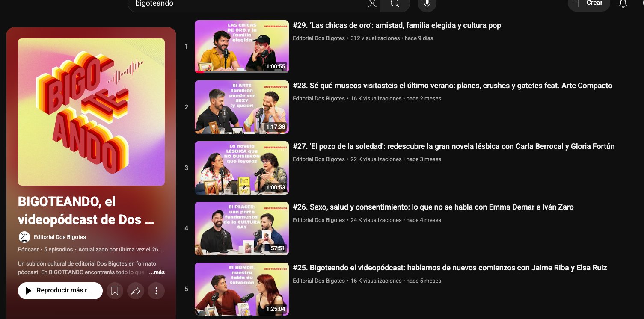The width and height of the screenshot is (644, 319).
Task: Click the 1:00:55 duration badge
Action: 276,67
